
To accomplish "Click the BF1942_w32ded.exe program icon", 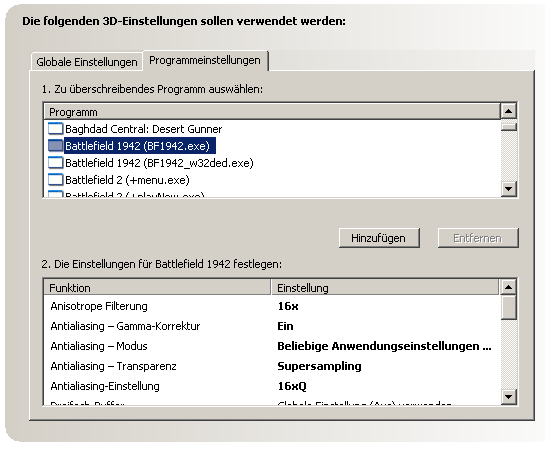I will click(x=55, y=163).
